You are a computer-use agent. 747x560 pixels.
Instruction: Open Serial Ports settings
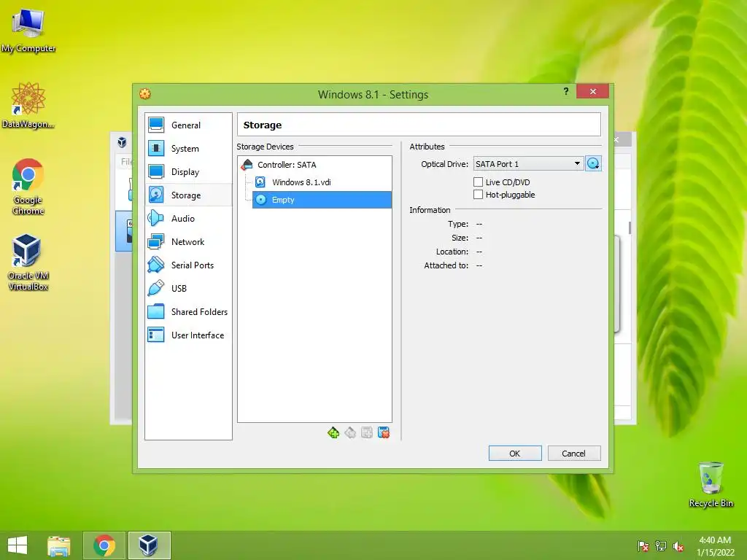(189, 265)
